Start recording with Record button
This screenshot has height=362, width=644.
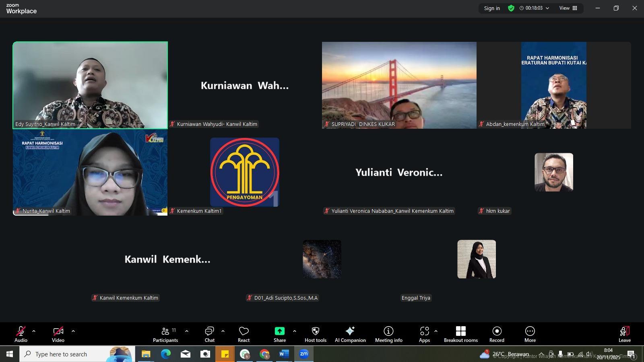point(497,334)
